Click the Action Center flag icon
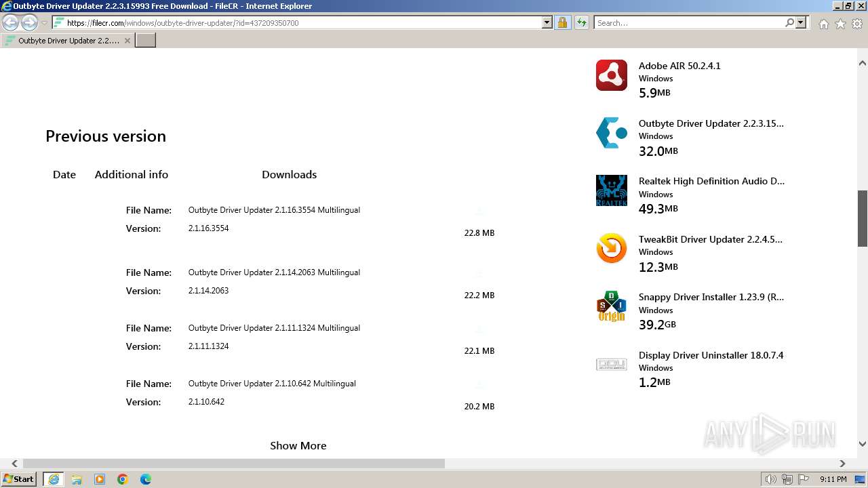This screenshot has width=868, height=488. (x=804, y=479)
